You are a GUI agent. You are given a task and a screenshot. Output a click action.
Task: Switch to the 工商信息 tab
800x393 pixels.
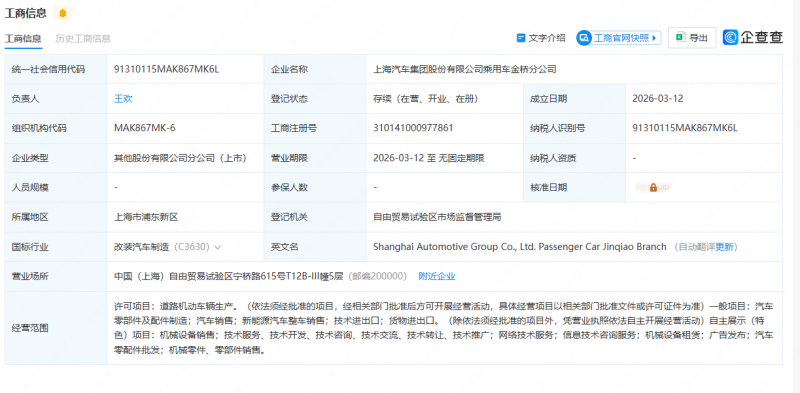coord(23,38)
